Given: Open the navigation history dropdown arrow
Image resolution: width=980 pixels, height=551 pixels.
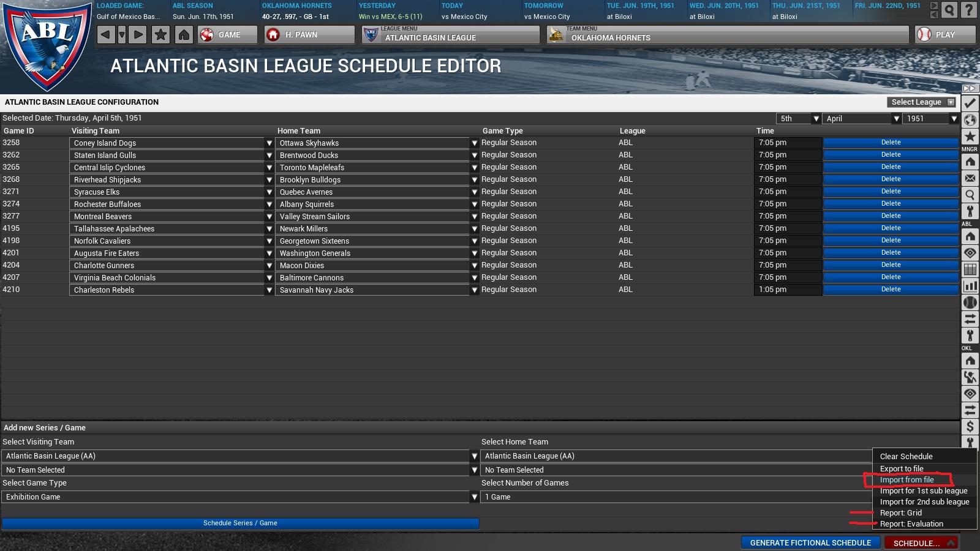Looking at the screenshot, I should tap(122, 35).
